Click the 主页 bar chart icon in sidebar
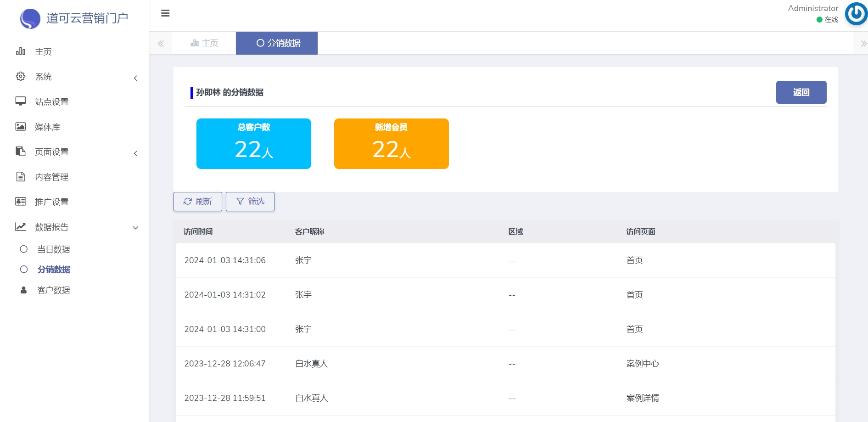The height and width of the screenshot is (422, 868). tap(21, 51)
